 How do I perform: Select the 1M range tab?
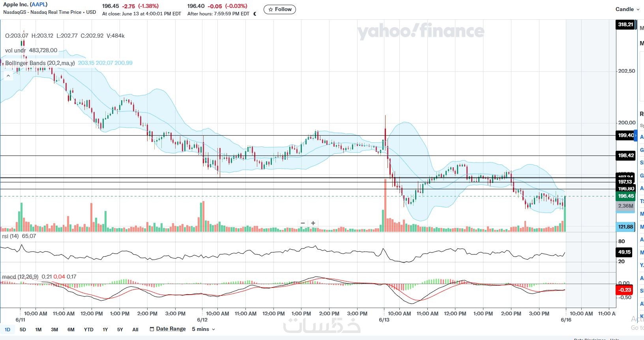[38, 329]
